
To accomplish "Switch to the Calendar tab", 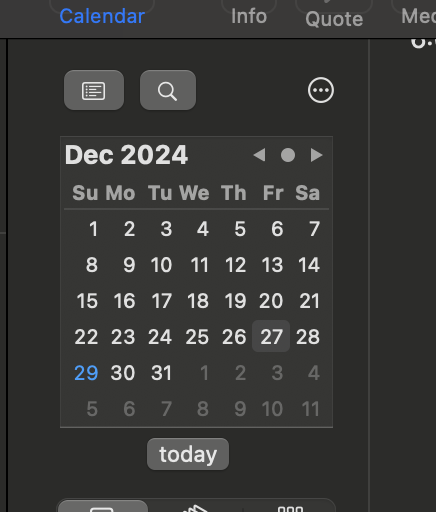I will click(x=102, y=16).
